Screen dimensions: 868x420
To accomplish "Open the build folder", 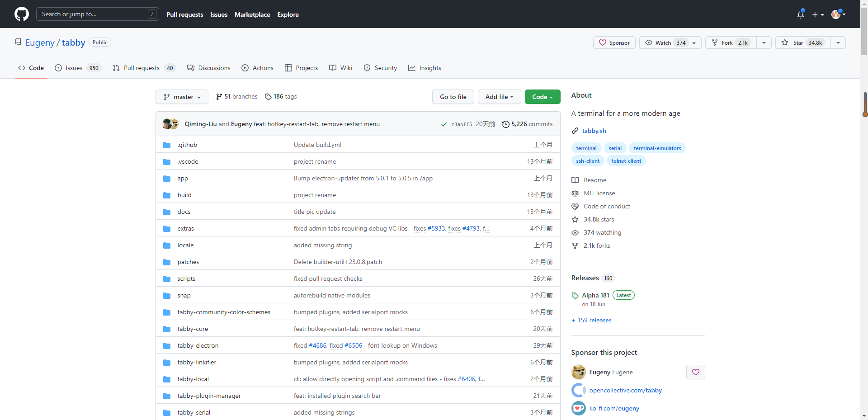I will (184, 195).
